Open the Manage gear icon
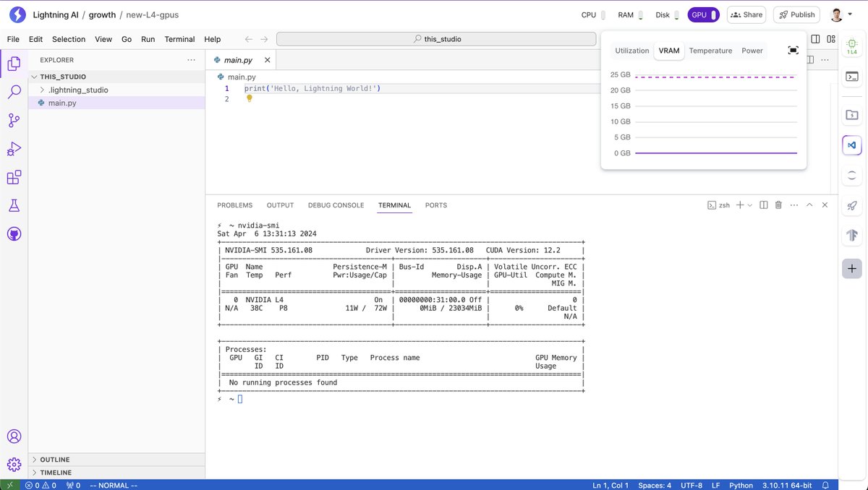This screenshot has height=490, width=868. (14, 465)
